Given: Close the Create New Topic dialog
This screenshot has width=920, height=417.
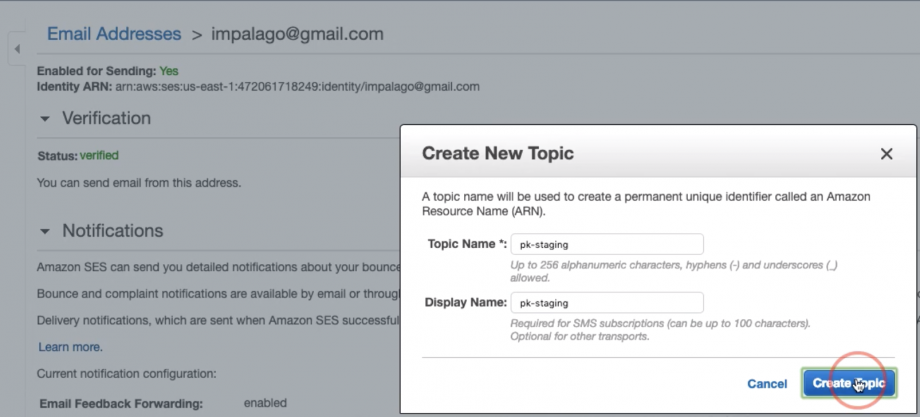Looking at the screenshot, I should click(885, 154).
